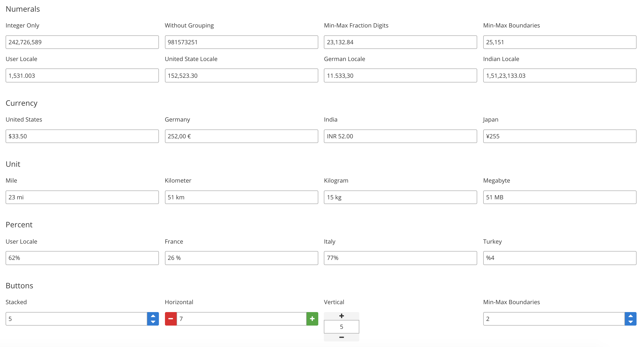Click the Without Grouping number field
This screenshot has height=347, width=644.
241,42
